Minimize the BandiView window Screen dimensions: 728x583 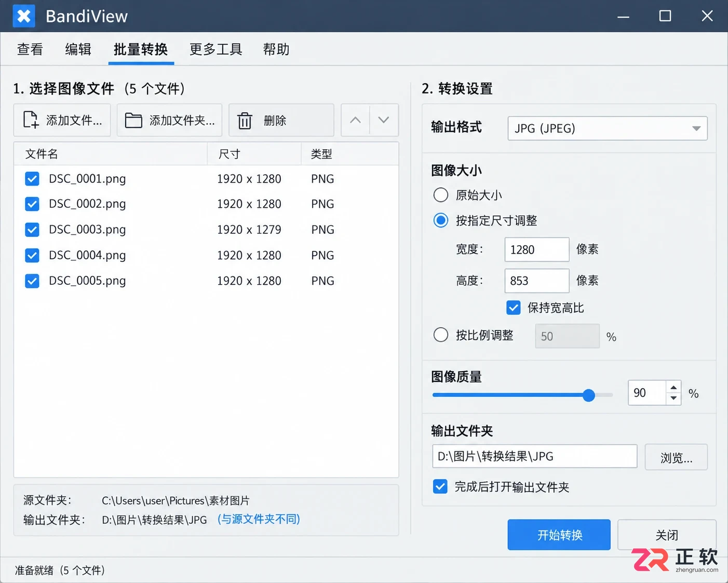point(623,16)
